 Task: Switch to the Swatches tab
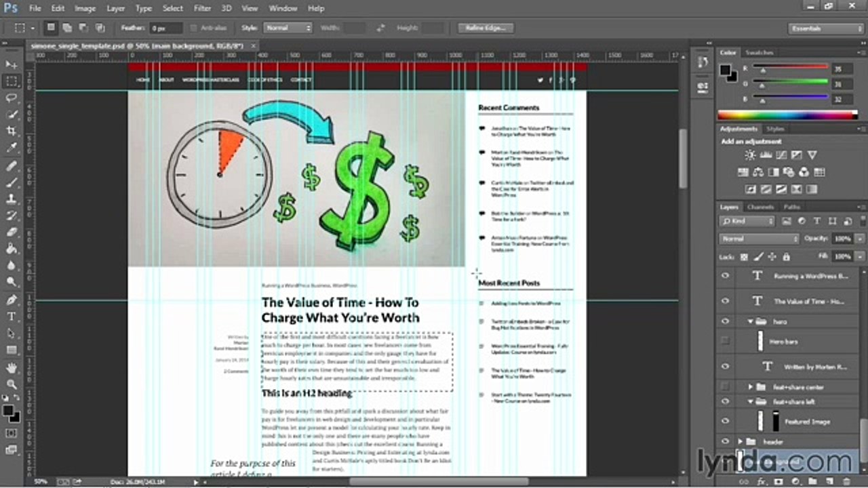pos(759,52)
